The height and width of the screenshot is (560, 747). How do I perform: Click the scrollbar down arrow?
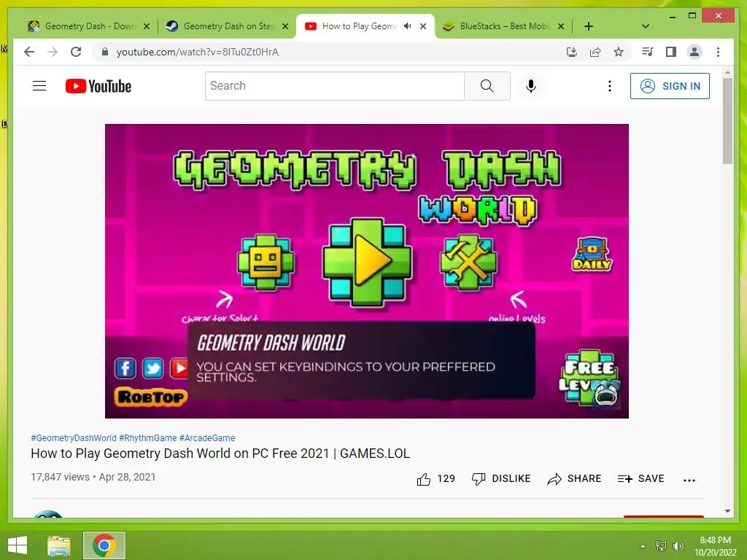click(x=727, y=511)
